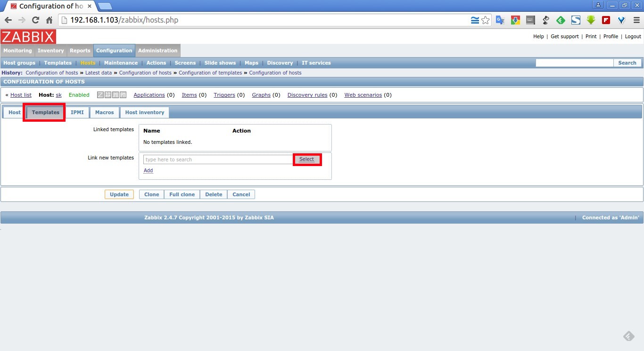The width and height of the screenshot is (644, 351).
Task: Open the Reports menu
Action: pyautogui.click(x=80, y=50)
